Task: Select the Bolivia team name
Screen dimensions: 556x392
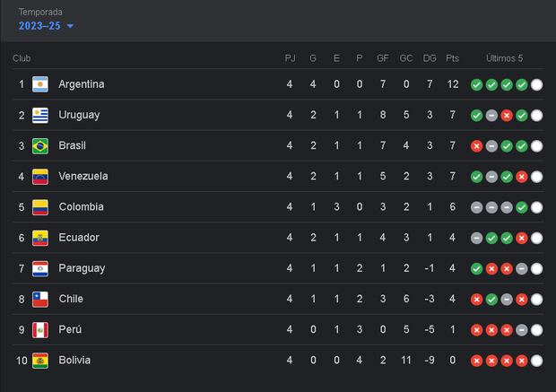Action: pyautogui.click(x=74, y=361)
